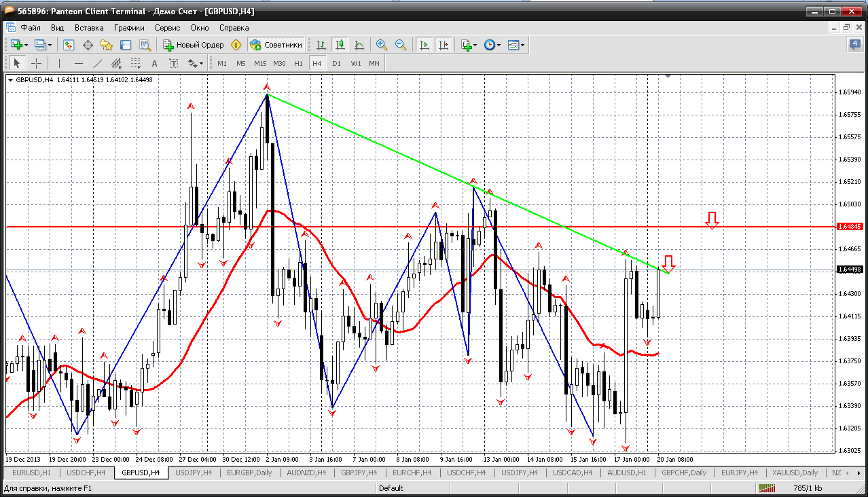The width and height of the screenshot is (868, 497).
Task: Expand the Periods dropdown arrow
Action: click(499, 45)
